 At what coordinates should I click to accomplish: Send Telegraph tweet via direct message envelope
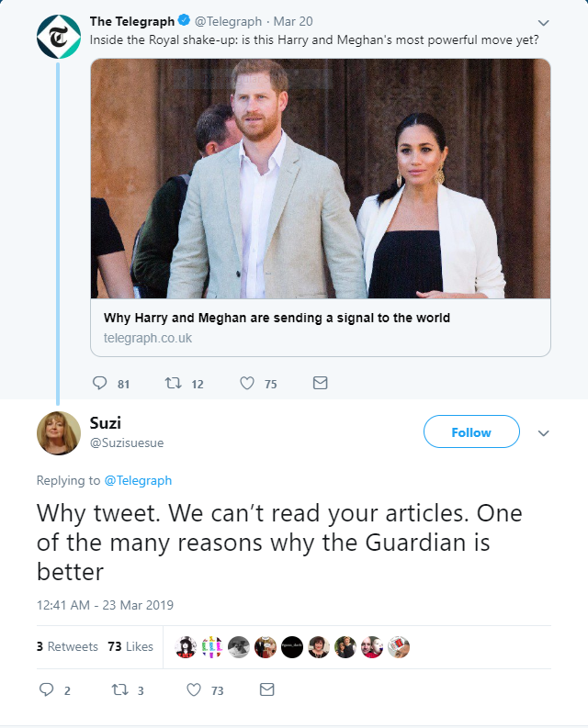click(x=321, y=383)
